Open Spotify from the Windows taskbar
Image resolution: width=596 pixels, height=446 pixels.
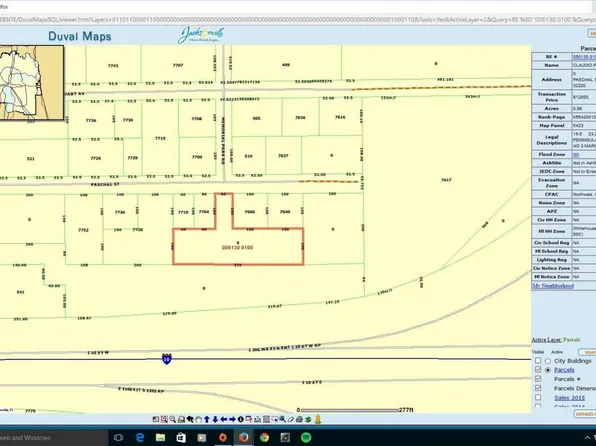coord(306,438)
